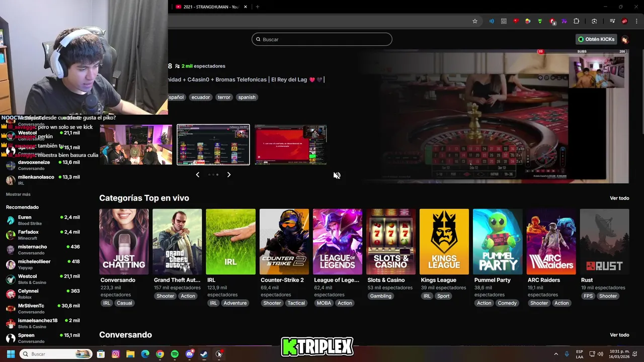Open the Slots & Casino category card

[391, 242]
